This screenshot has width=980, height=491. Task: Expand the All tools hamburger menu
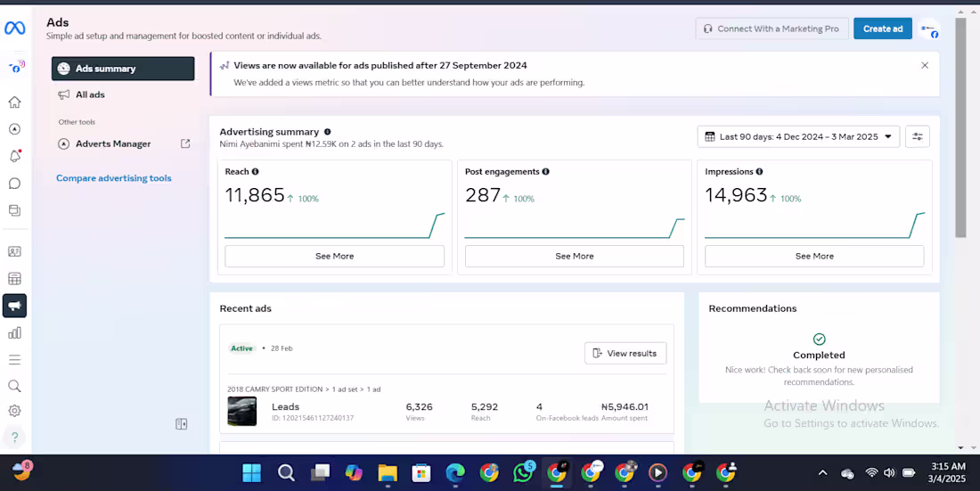click(14, 360)
